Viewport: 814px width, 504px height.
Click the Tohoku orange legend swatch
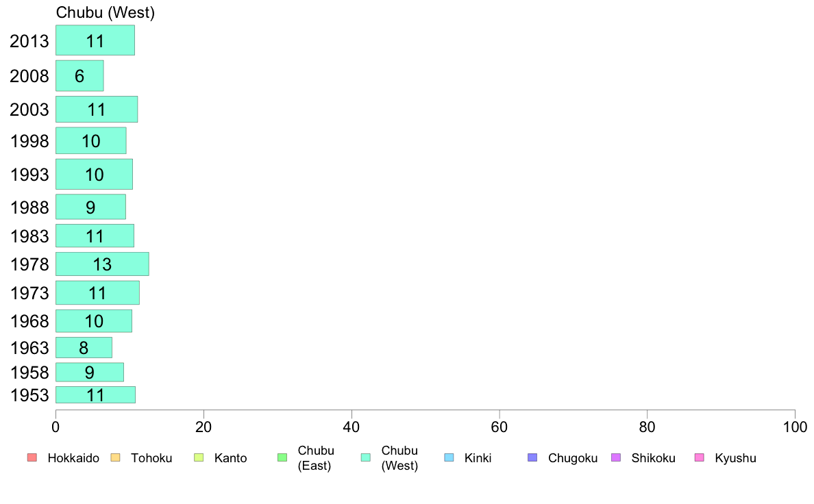tap(115, 457)
